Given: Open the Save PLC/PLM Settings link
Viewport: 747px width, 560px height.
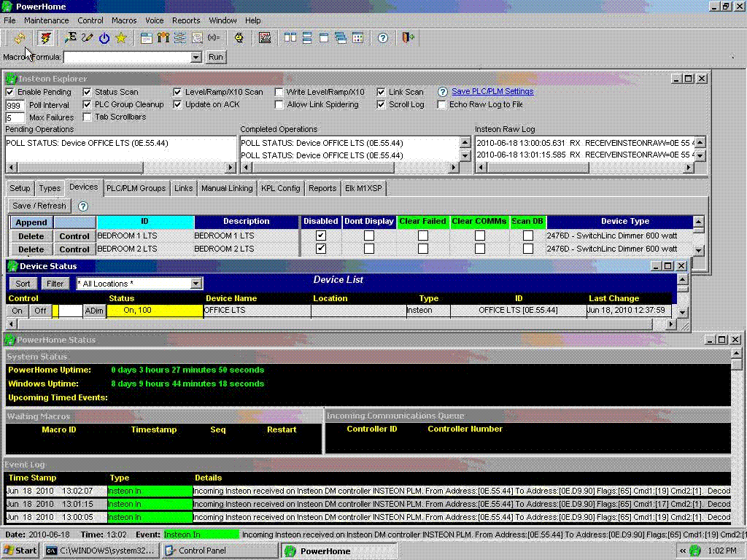Looking at the screenshot, I should (x=492, y=91).
